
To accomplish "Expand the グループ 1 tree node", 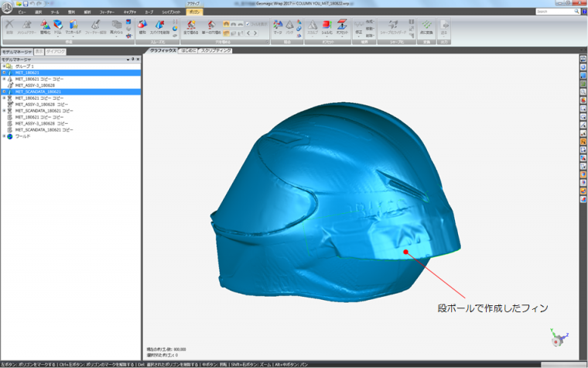I will point(4,66).
